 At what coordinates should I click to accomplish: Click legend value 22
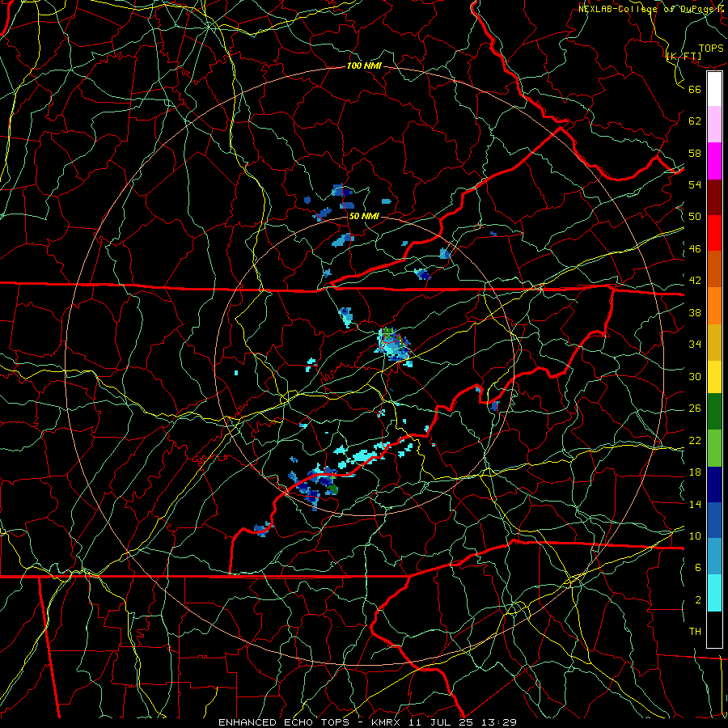click(x=695, y=441)
